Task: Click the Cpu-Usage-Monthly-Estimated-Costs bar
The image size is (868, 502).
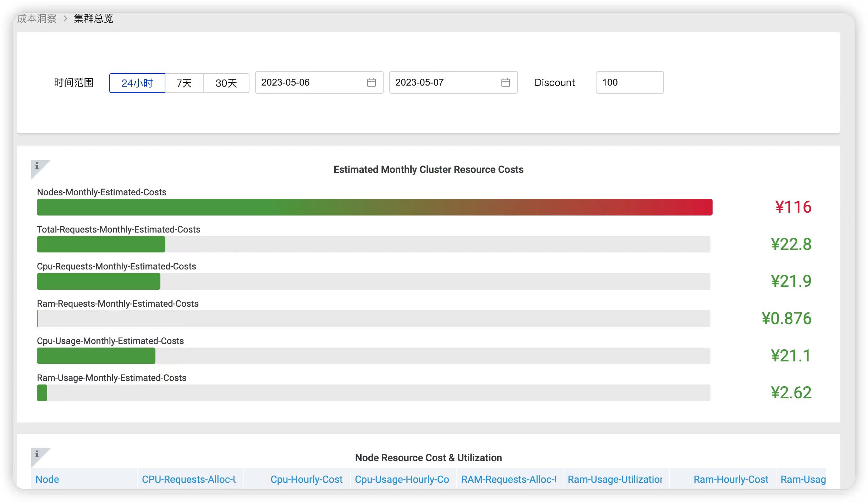Action: tap(374, 355)
